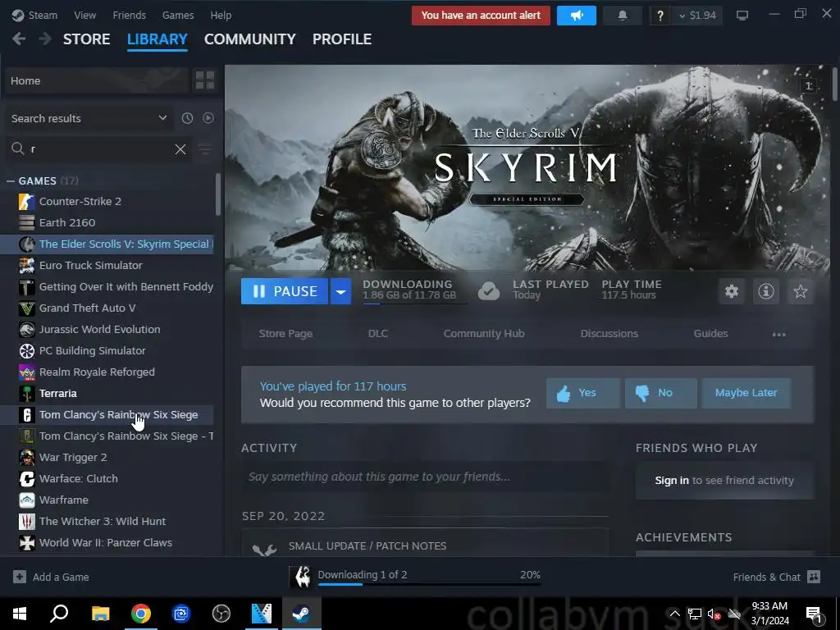
Task: Open more links via three dots
Action: tap(779, 334)
